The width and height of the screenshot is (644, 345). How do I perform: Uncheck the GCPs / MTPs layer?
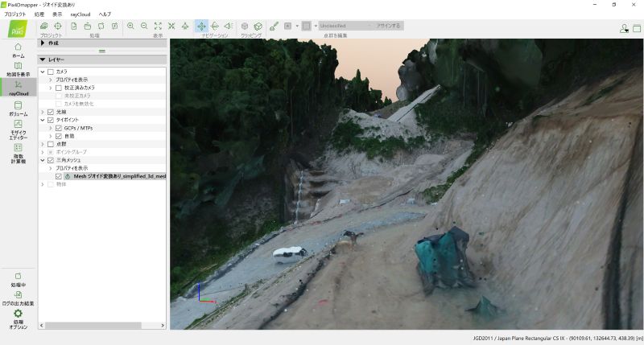(x=59, y=128)
